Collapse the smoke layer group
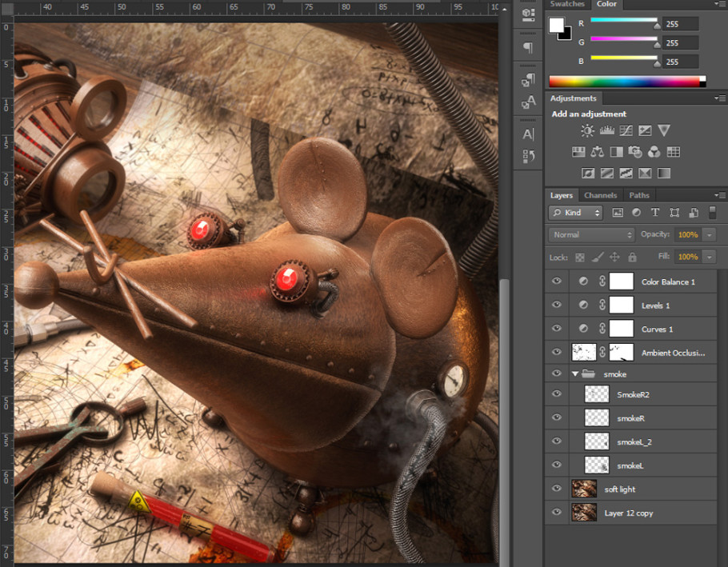The width and height of the screenshot is (728, 567). (575, 374)
